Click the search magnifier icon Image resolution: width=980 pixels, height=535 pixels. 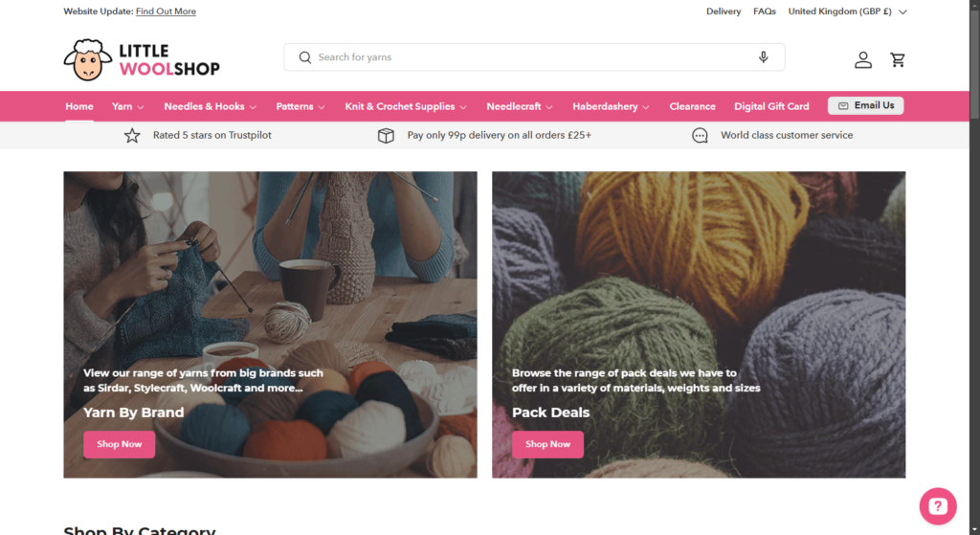[305, 57]
